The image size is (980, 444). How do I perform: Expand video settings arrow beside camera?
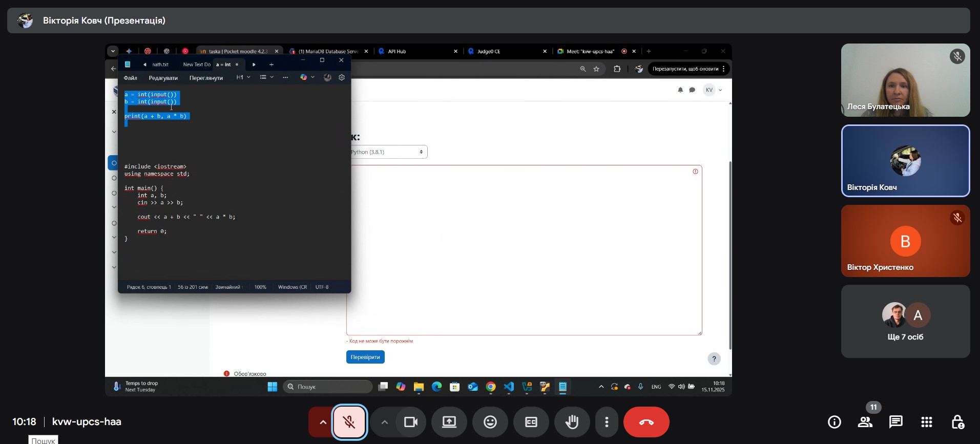click(x=384, y=422)
